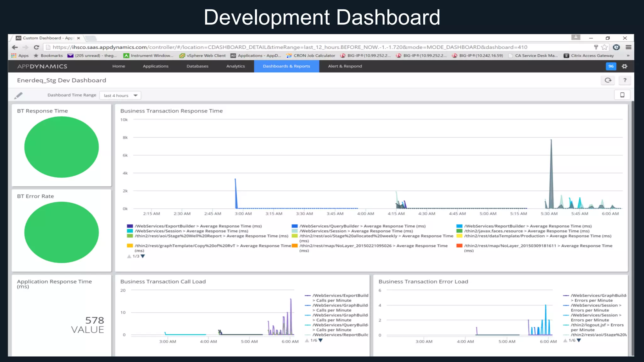Reload the page with browser refresh icon

point(36,47)
